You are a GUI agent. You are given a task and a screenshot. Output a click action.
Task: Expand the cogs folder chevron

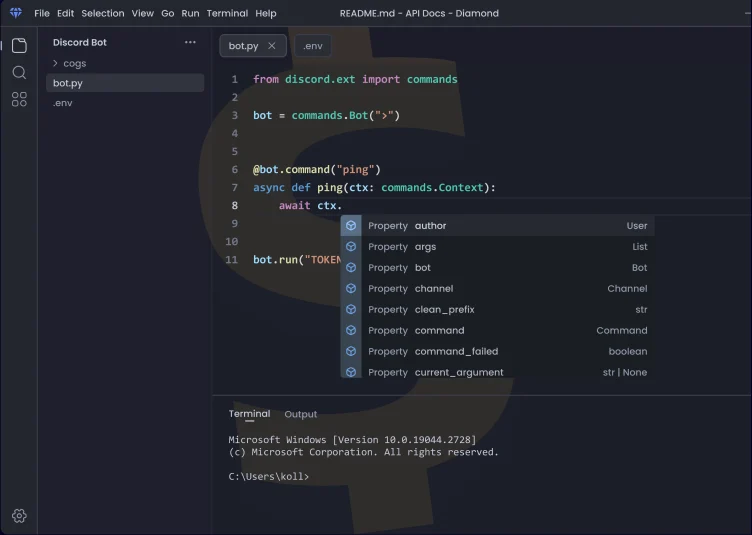(55, 63)
